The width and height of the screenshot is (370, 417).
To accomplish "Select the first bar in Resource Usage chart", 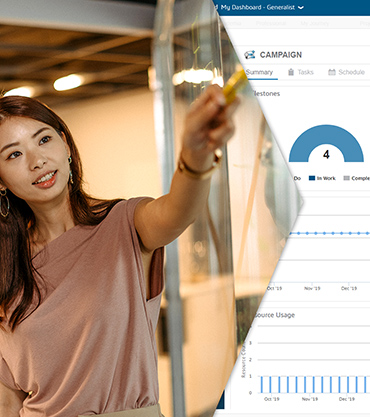I will coord(262,384).
